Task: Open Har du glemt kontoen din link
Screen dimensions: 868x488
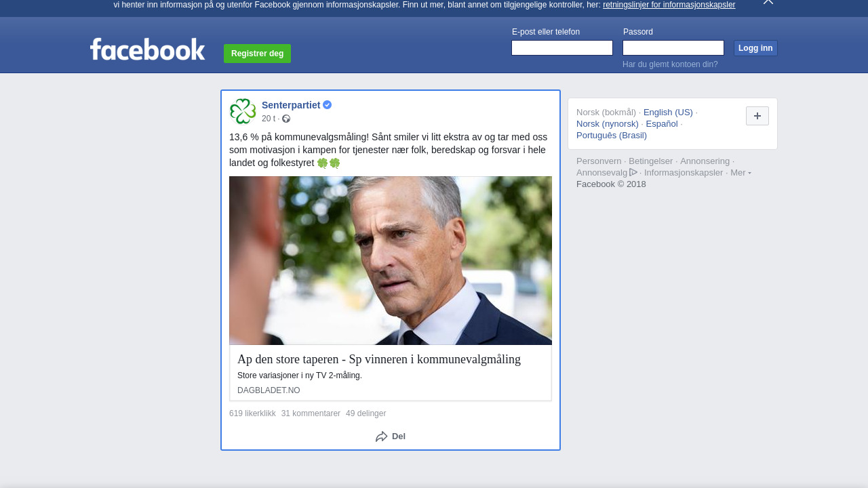Action: (670, 64)
